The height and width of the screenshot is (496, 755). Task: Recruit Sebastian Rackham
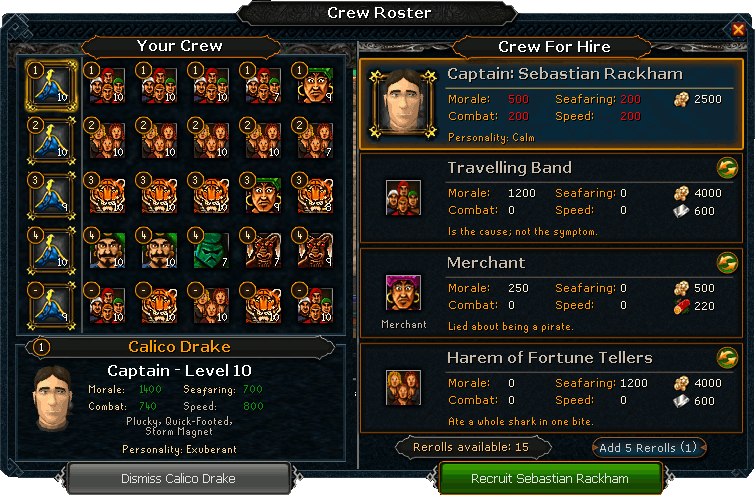point(550,478)
